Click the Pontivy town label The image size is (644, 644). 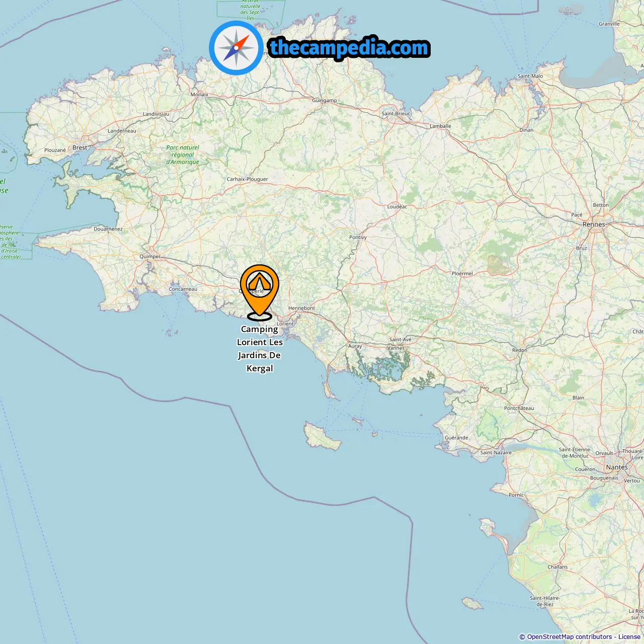(x=358, y=237)
